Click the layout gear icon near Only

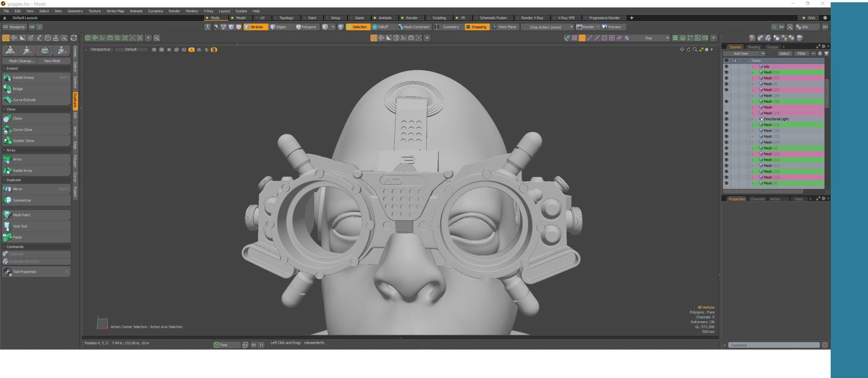tap(825, 18)
